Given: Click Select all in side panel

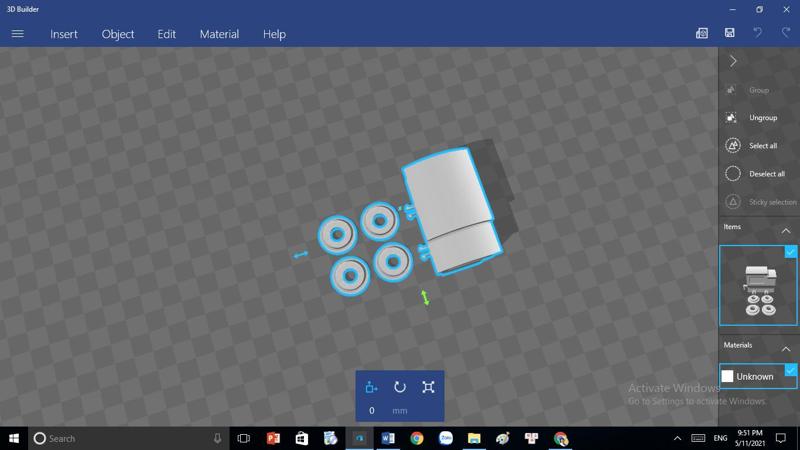Looking at the screenshot, I should pyautogui.click(x=752, y=145).
